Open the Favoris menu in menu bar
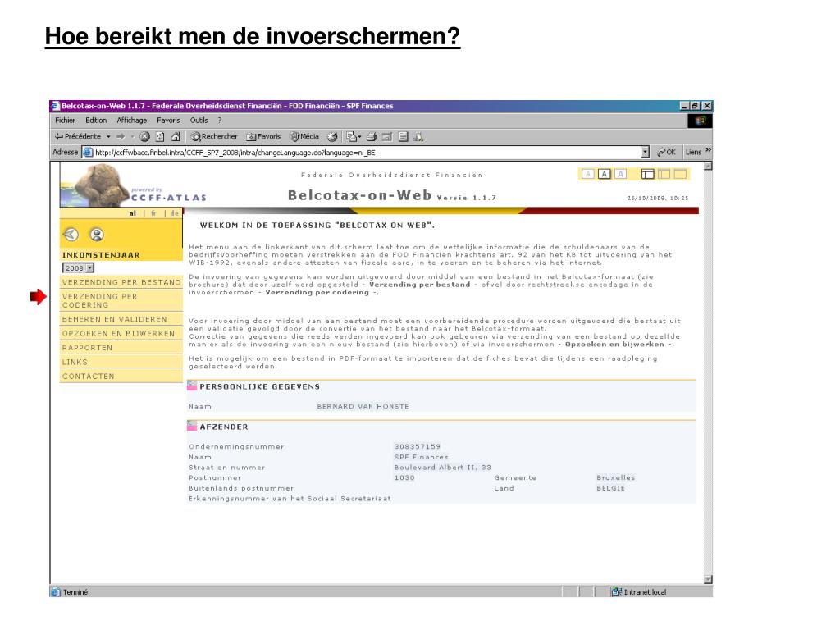The width and height of the screenshot is (840, 630). [x=168, y=121]
